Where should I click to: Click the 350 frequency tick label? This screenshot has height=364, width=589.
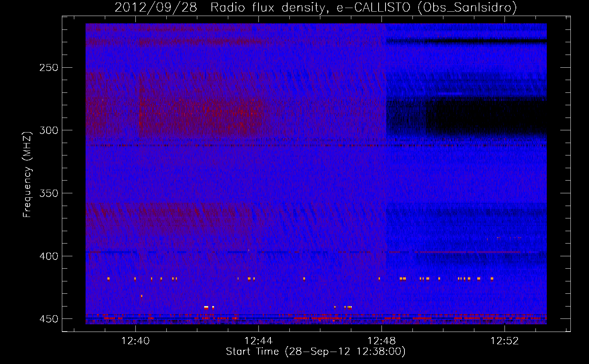coord(48,193)
